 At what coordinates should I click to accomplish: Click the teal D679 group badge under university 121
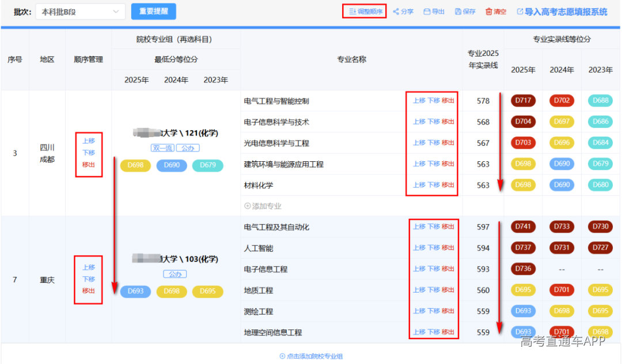click(208, 165)
